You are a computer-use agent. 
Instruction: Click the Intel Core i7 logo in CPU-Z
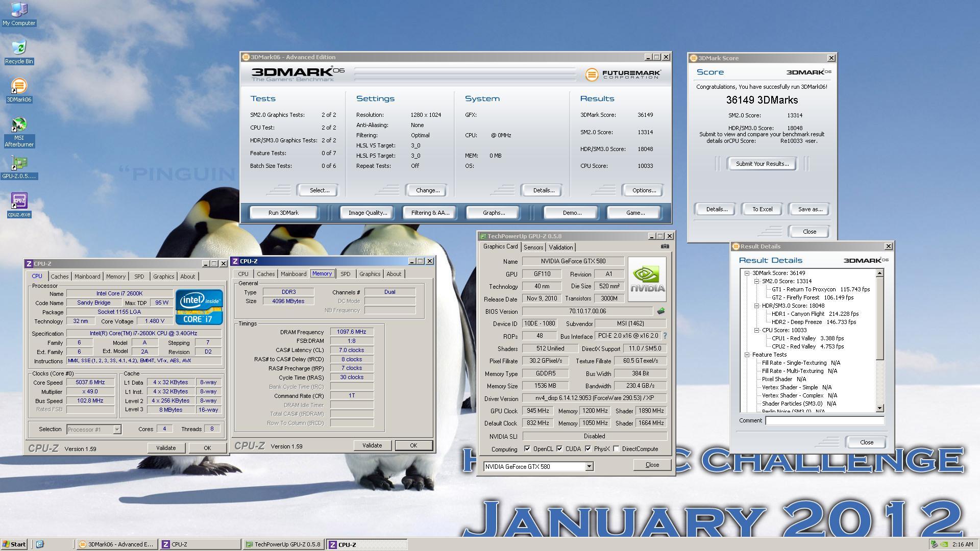199,307
